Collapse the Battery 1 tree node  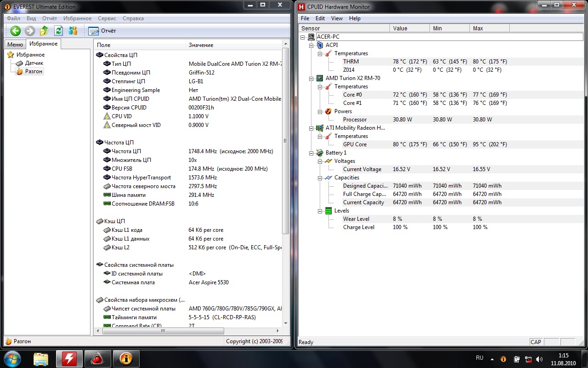coord(311,153)
